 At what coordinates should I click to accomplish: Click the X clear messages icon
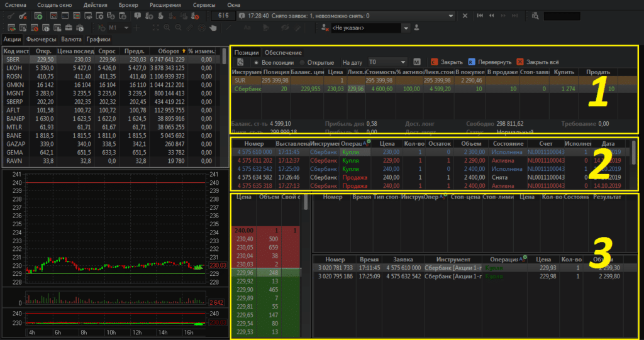465,15
